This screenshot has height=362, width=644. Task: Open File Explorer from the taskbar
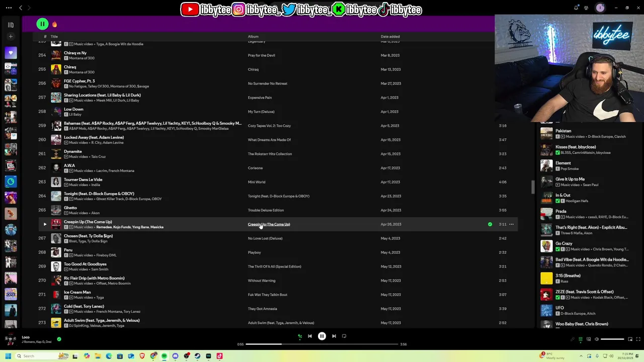click(98, 356)
